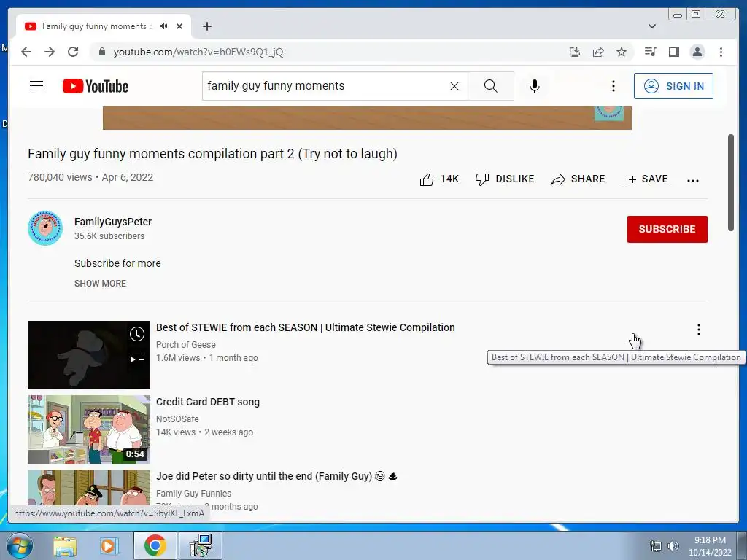Click Chrome taskbar button
Viewport: 747px width, 560px height.
coord(155,545)
